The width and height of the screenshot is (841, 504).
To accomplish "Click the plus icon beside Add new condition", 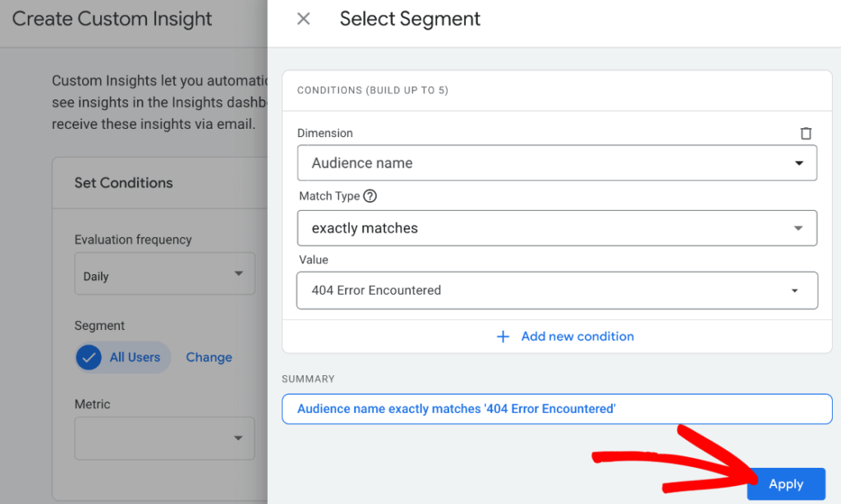I will (503, 336).
